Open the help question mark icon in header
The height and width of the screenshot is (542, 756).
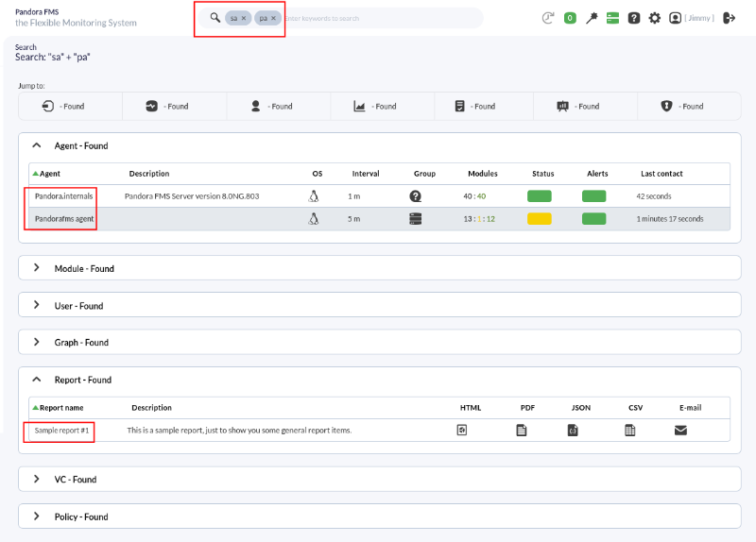tap(633, 18)
